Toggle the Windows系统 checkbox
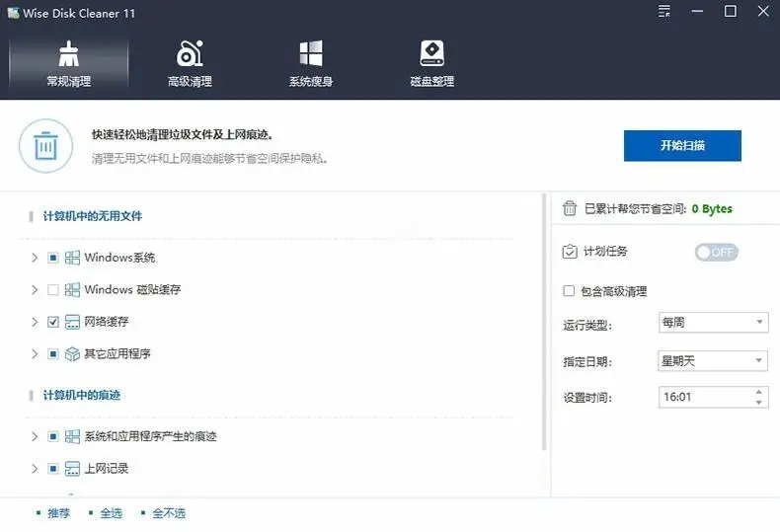This screenshot has width=780, height=532. pos(53,258)
